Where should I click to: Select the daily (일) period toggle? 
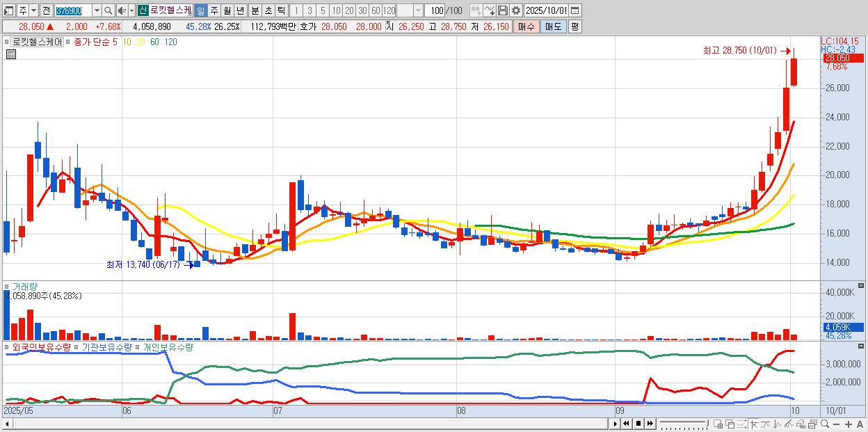200,10
